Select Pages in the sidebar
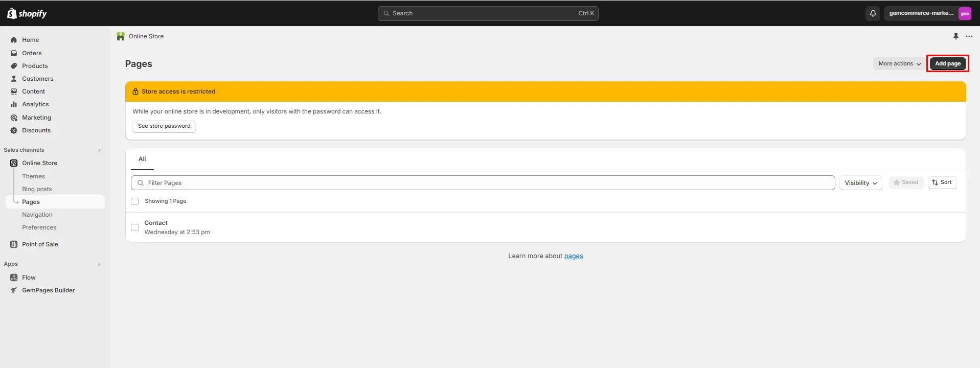Viewport: 980px width, 368px height. [x=55, y=202]
